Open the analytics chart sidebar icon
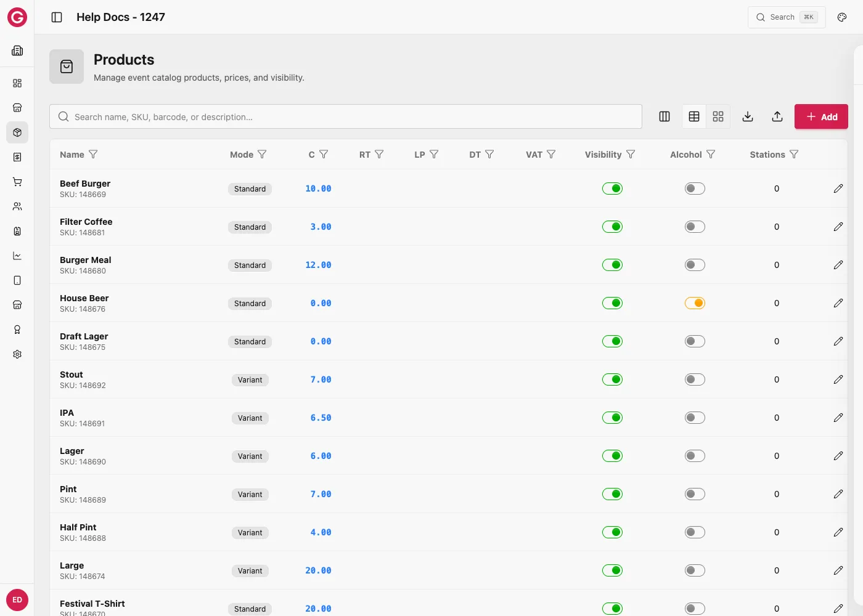863x616 pixels. pos(17,256)
